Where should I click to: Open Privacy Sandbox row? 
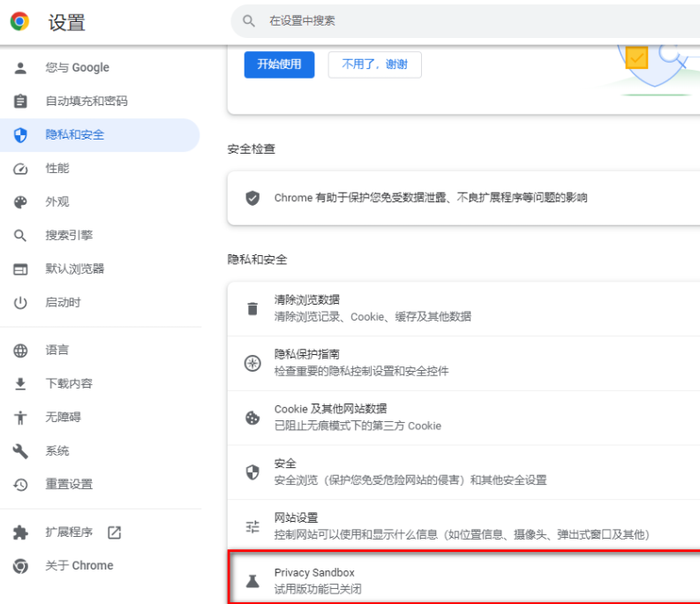pyautogui.click(x=464, y=578)
